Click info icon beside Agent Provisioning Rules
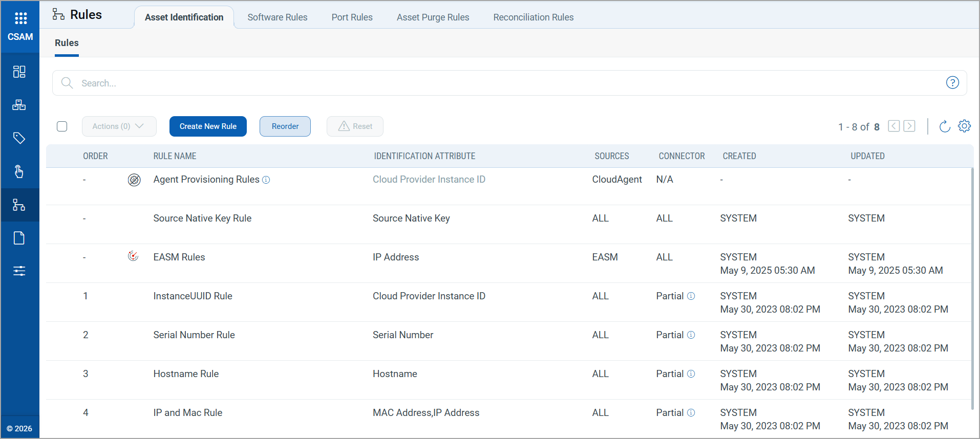 [266, 180]
